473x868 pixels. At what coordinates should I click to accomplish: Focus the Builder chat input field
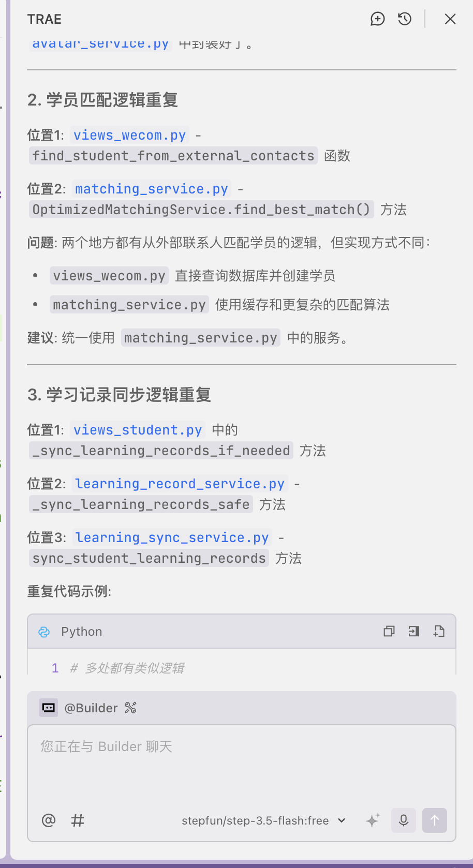point(241,766)
